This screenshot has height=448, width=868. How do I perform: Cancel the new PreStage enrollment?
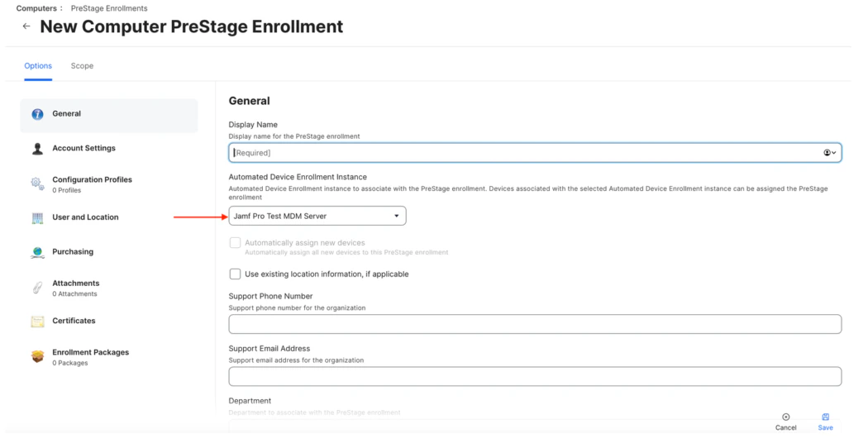pyautogui.click(x=785, y=422)
